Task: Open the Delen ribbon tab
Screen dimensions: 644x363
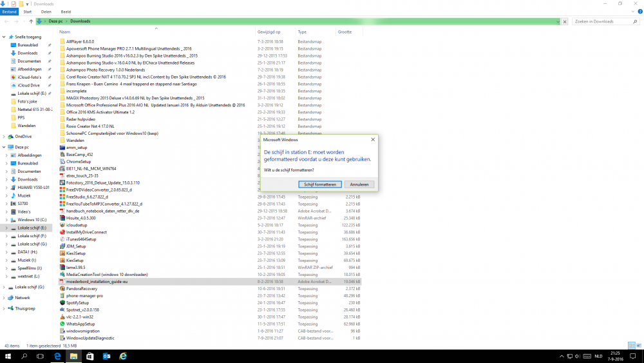Action: [46, 12]
